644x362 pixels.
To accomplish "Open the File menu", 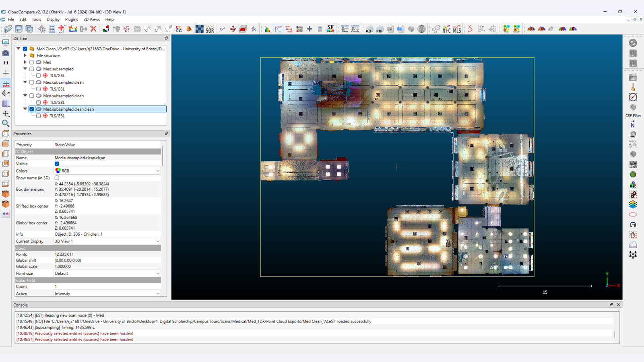I will (x=11, y=19).
